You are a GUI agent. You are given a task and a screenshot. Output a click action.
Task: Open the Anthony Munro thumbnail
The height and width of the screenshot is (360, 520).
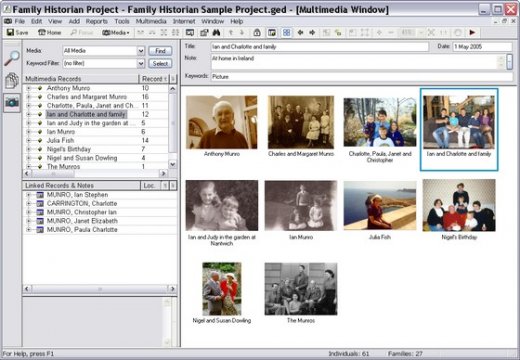[222, 122]
